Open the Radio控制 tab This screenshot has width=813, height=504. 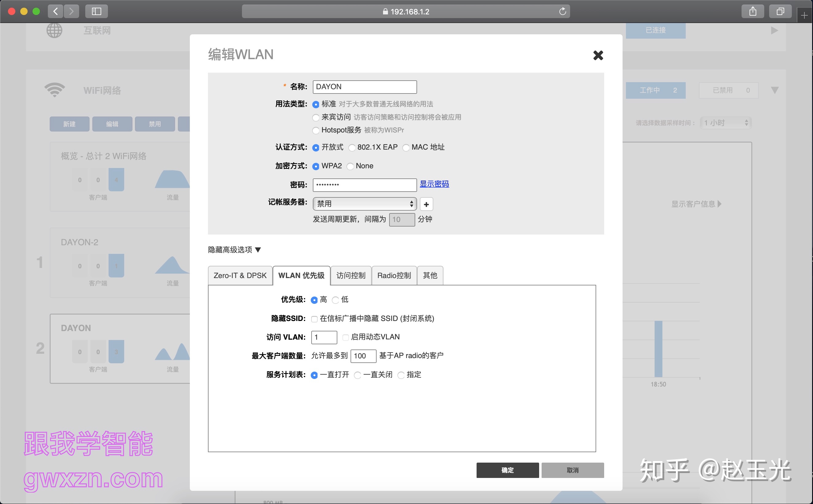point(394,275)
